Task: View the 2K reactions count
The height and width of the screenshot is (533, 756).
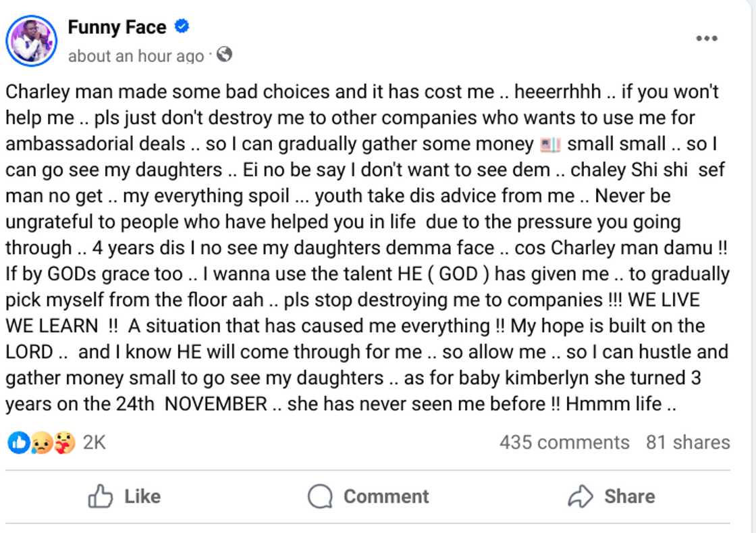Action: (94, 442)
